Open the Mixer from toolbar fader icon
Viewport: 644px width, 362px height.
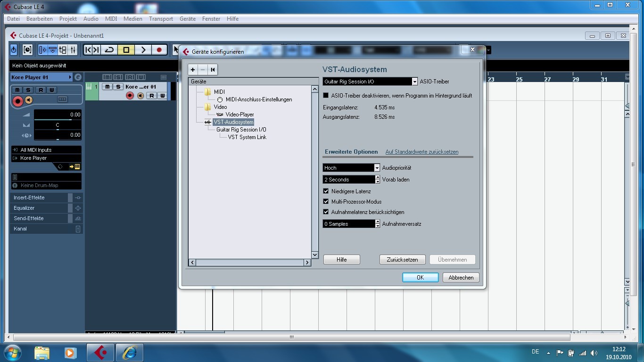tap(73, 49)
